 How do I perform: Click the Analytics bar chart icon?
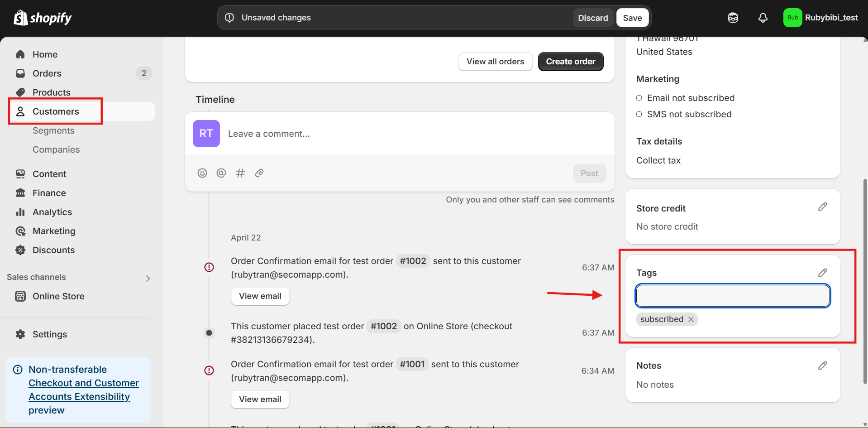click(20, 212)
